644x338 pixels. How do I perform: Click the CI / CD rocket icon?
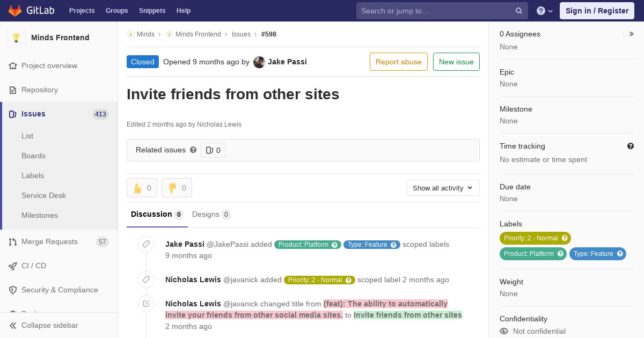pyautogui.click(x=13, y=266)
